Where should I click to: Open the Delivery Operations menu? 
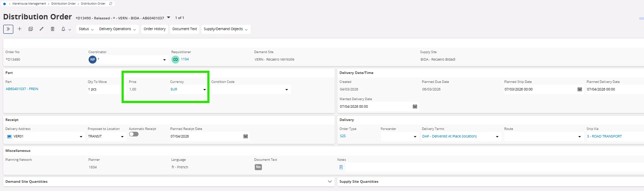pos(117,29)
